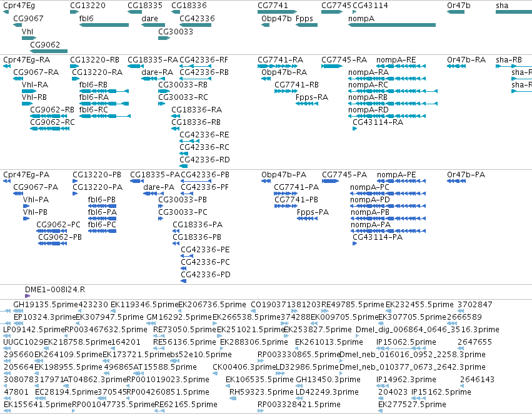Click the DME1-008I24.R feature label
Screen dimensions: 532x414
pos(54,290)
